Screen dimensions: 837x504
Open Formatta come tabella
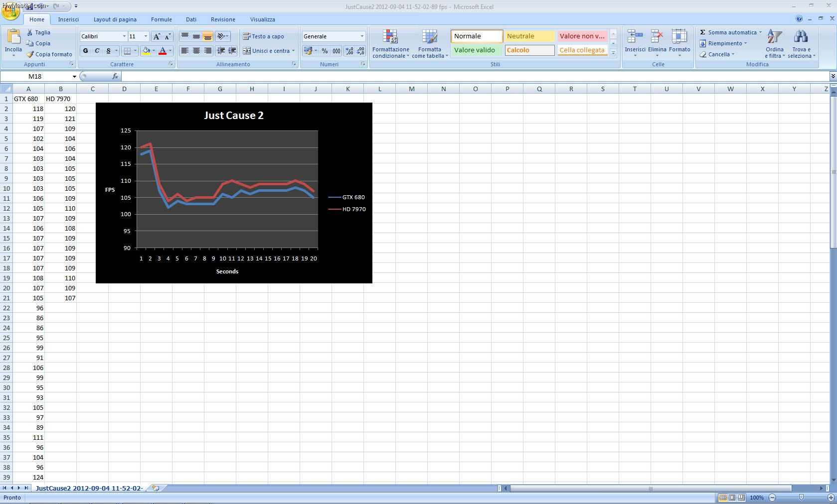(x=430, y=44)
